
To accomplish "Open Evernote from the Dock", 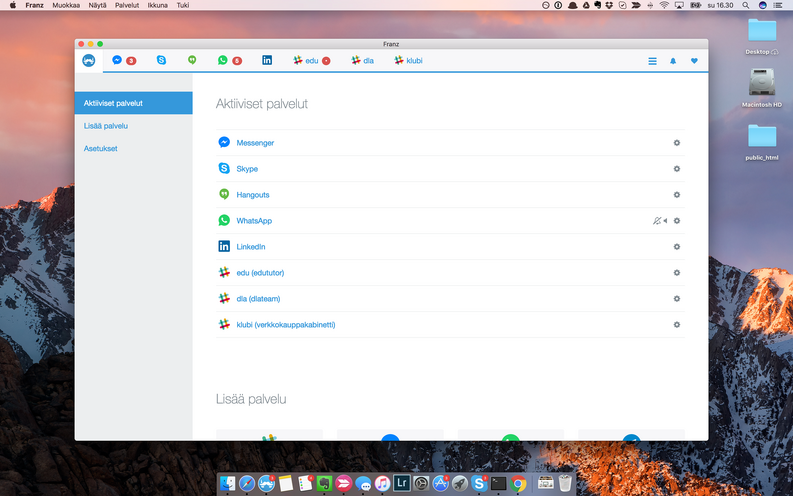I will 324,484.
